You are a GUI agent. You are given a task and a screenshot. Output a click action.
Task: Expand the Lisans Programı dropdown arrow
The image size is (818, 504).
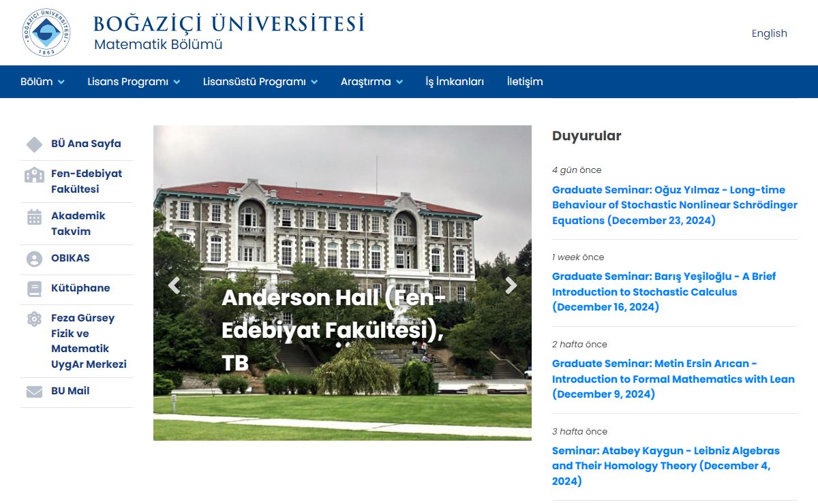(x=177, y=82)
